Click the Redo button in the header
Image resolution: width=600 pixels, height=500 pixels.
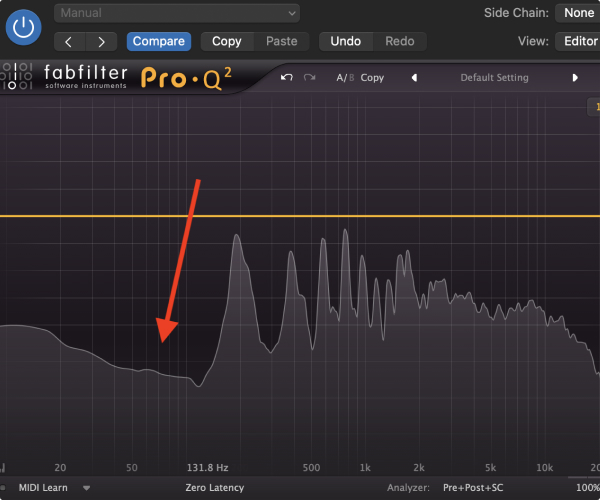[400, 41]
